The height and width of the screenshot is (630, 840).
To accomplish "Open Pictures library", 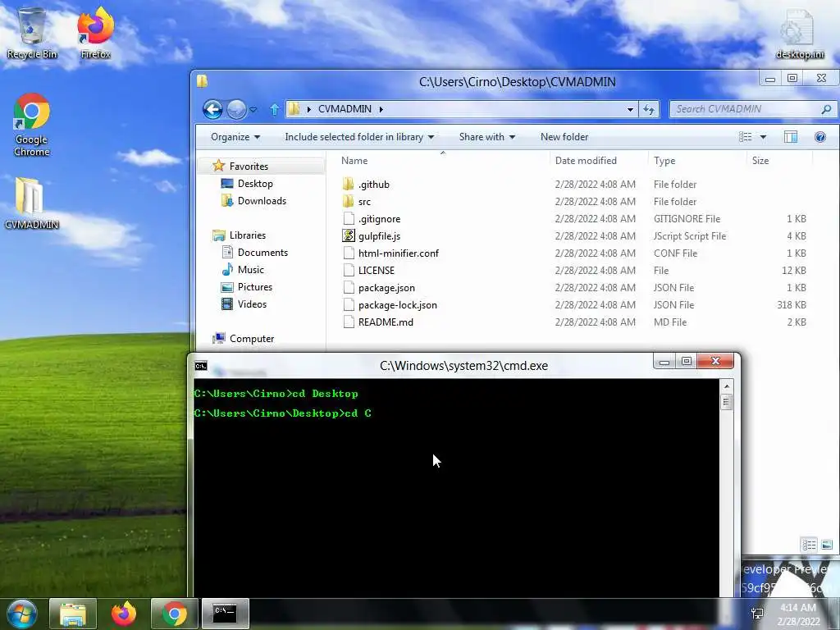I will pyautogui.click(x=254, y=286).
